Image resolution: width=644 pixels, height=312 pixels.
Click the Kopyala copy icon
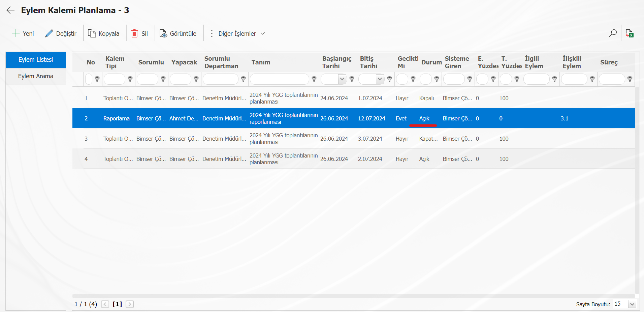click(92, 33)
